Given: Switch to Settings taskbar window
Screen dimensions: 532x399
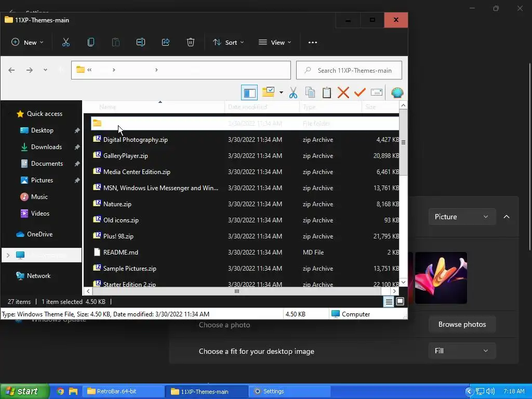Looking at the screenshot, I should click(289, 391).
